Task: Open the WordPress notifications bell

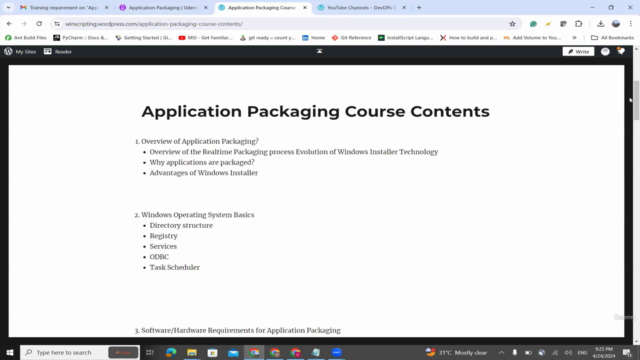Action: click(x=621, y=51)
